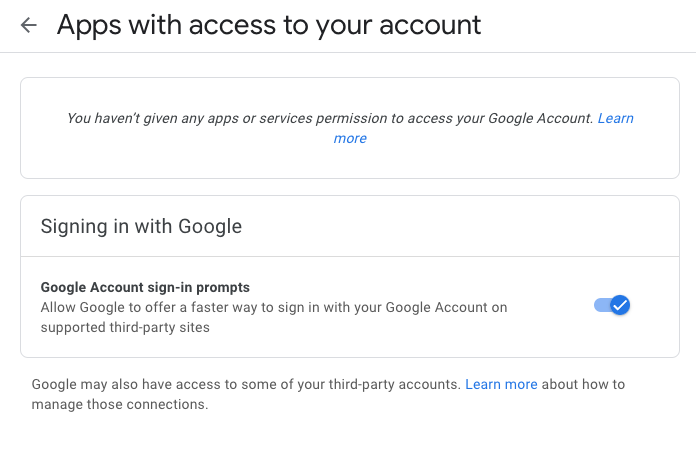Open Learn more link about third-party accounts

pos(501,384)
